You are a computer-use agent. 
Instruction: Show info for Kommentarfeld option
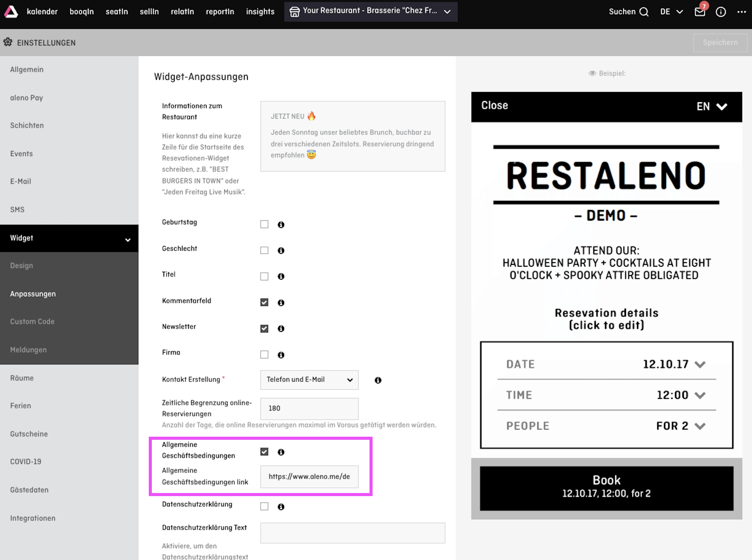tap(281, 302)
